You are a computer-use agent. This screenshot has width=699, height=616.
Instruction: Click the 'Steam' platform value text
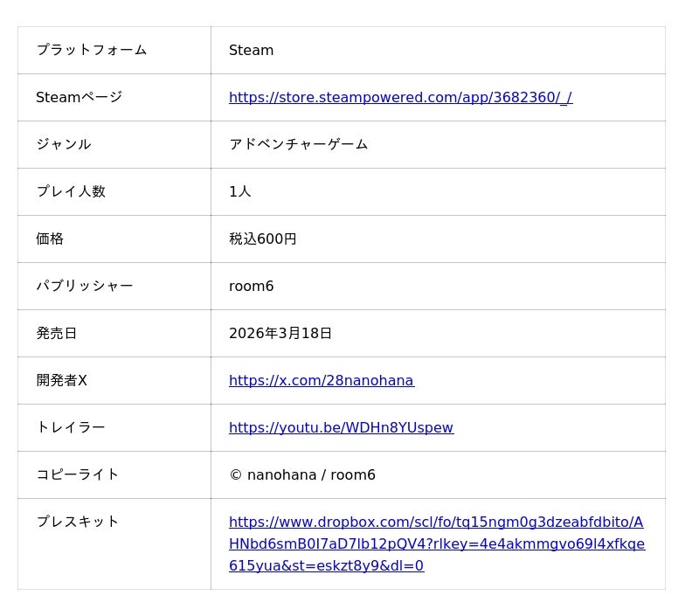tap(251, 51)
